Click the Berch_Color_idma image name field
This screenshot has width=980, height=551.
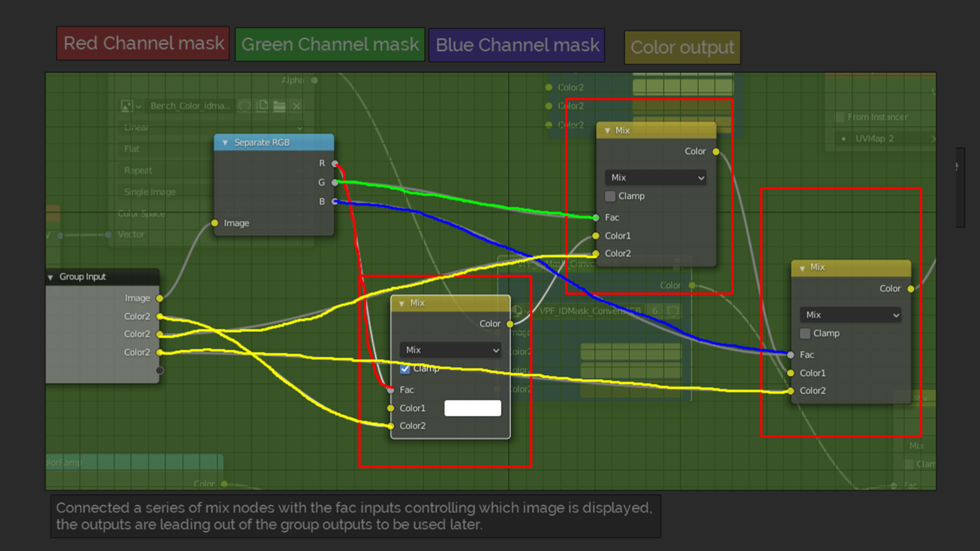[x=189, y=106]
